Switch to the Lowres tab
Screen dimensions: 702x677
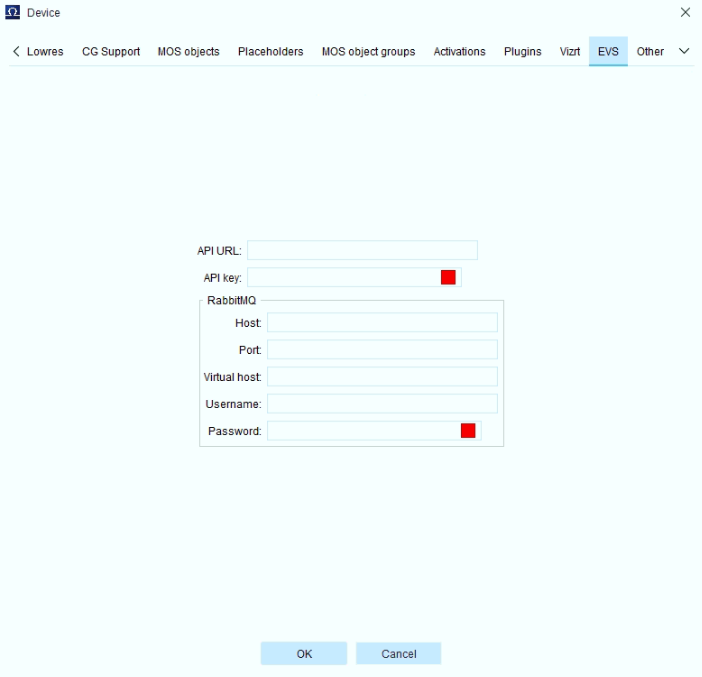point(45,51)
